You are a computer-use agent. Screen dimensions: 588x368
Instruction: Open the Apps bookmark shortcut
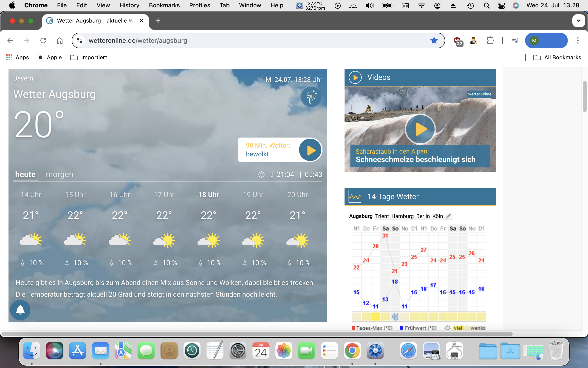point(17,57)
